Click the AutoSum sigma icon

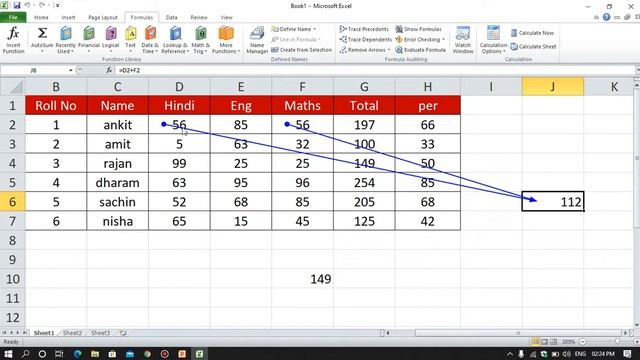pos(42,33)
